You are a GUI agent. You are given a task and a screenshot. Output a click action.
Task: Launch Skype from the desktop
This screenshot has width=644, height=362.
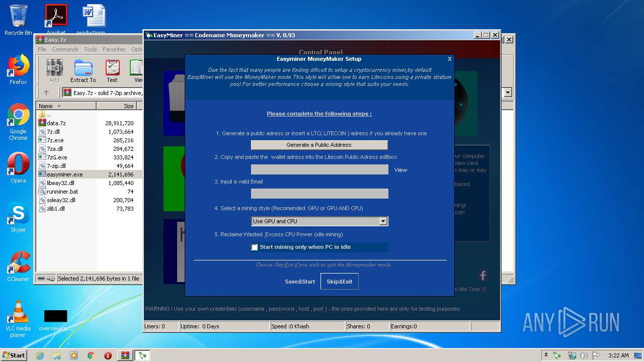coord(18,217)
